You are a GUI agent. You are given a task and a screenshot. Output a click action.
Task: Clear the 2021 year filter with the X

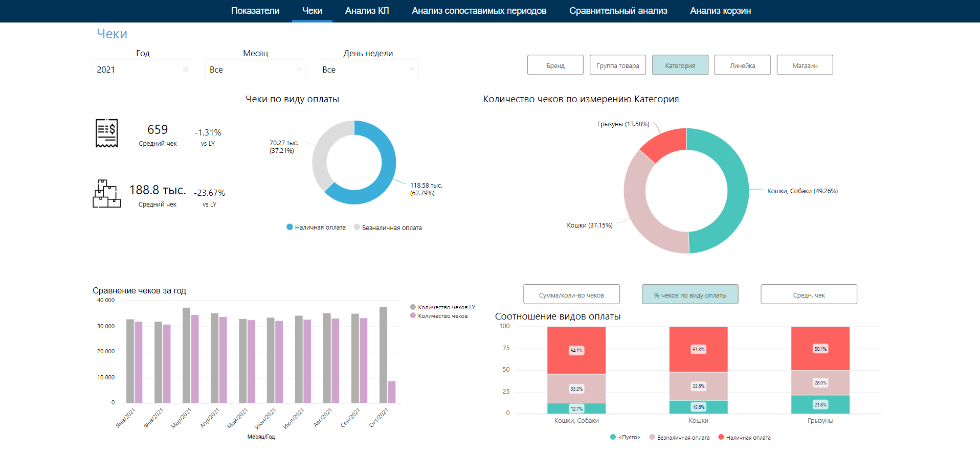(185, 70)
